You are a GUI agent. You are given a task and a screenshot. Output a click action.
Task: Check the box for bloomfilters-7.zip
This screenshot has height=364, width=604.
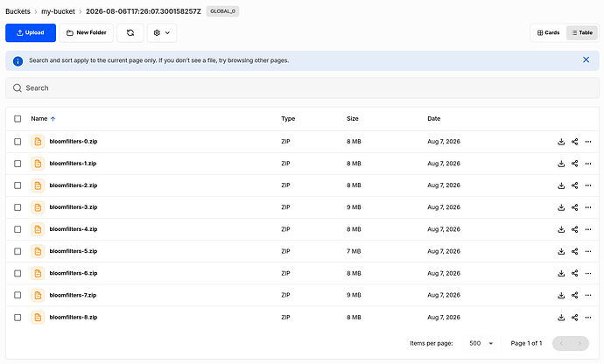pos(18,296)
